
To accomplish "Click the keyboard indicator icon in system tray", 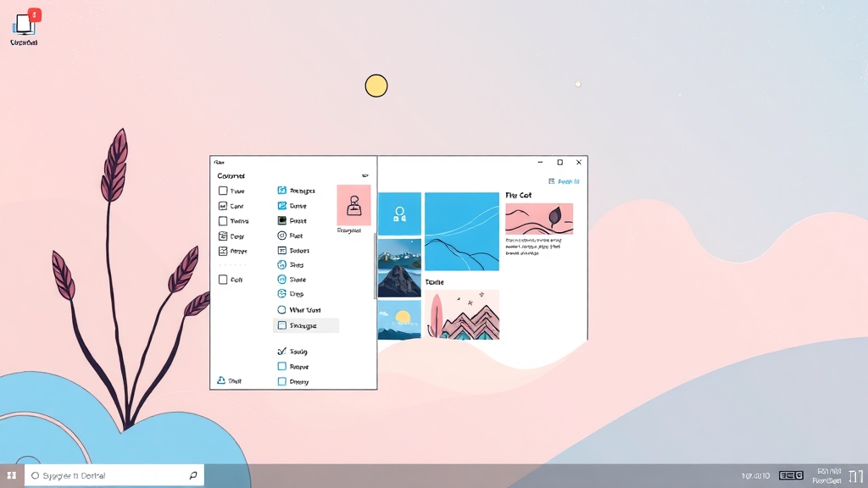I will (791, 475).
